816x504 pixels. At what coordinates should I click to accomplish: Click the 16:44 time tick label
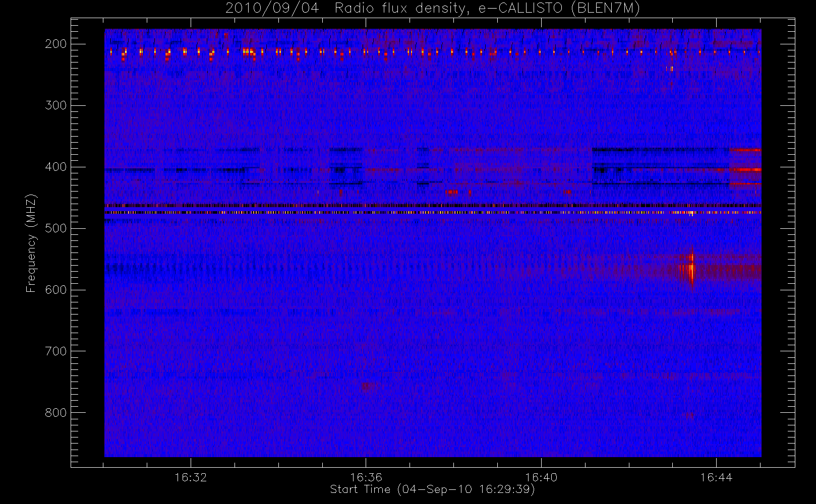point(716,477)
